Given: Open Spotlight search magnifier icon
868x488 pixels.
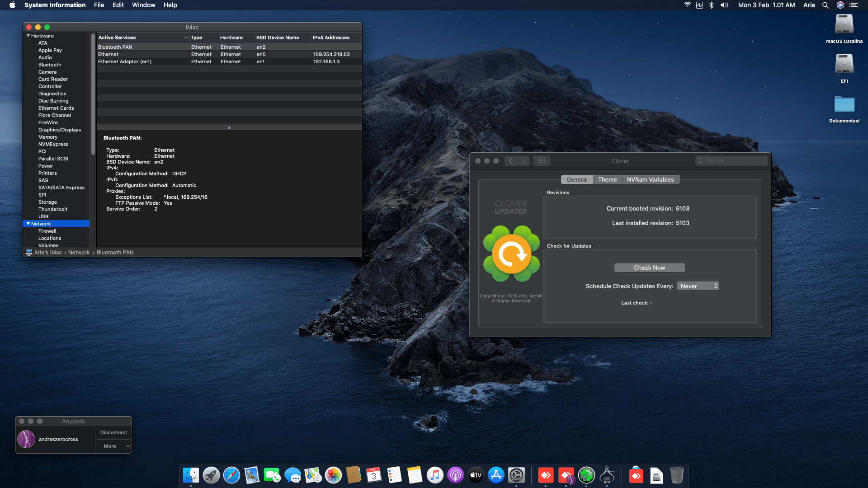Looking at the screenshot, I should (x=825, y=5).
